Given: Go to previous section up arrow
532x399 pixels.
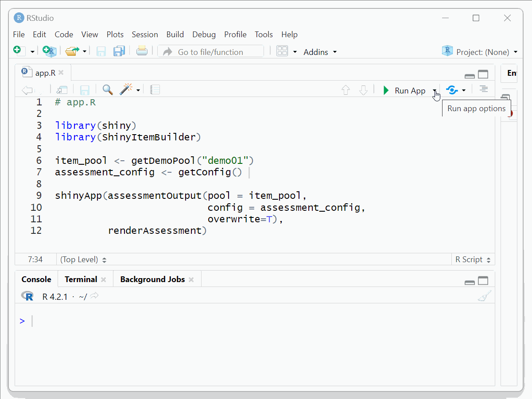Looking at the screenshot, I should point(346,90).
